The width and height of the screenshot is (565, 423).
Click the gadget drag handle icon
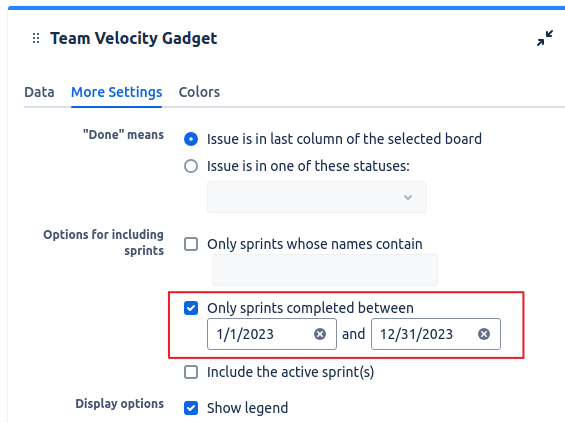click(36, 38)
